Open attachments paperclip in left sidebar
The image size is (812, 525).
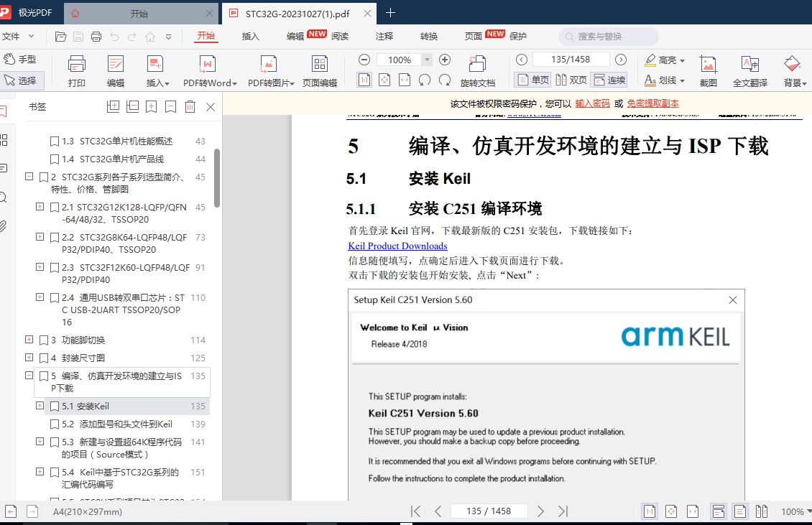click(x=3, y=226)
